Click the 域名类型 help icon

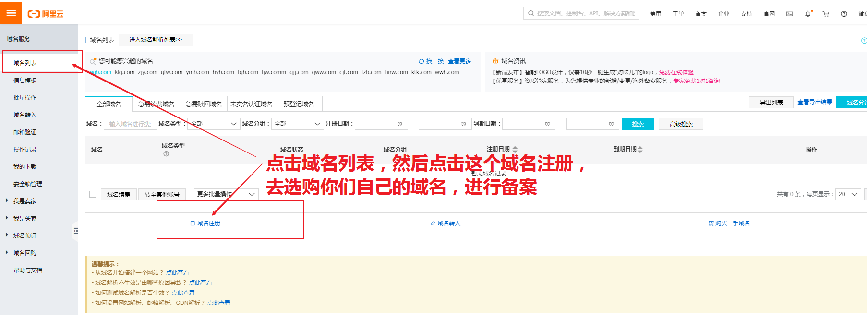click(x=166, y=154)
